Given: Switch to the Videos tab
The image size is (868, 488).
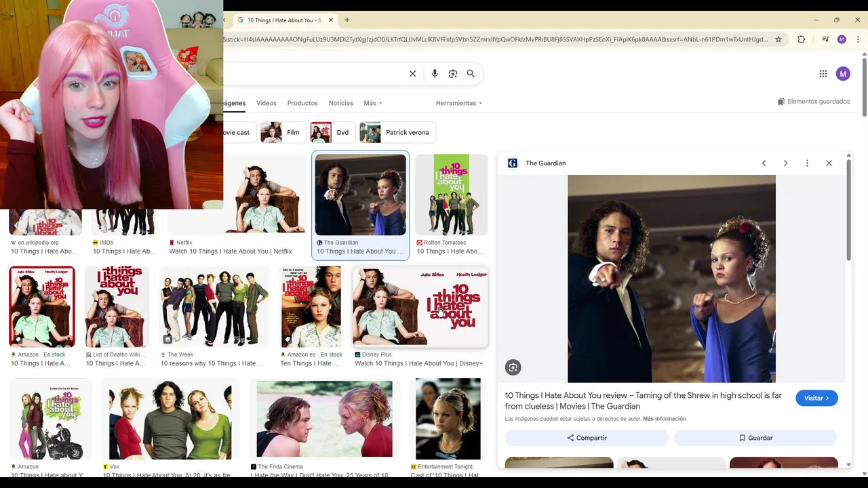Looking at the screenshot, I should [x=267, y=103].
